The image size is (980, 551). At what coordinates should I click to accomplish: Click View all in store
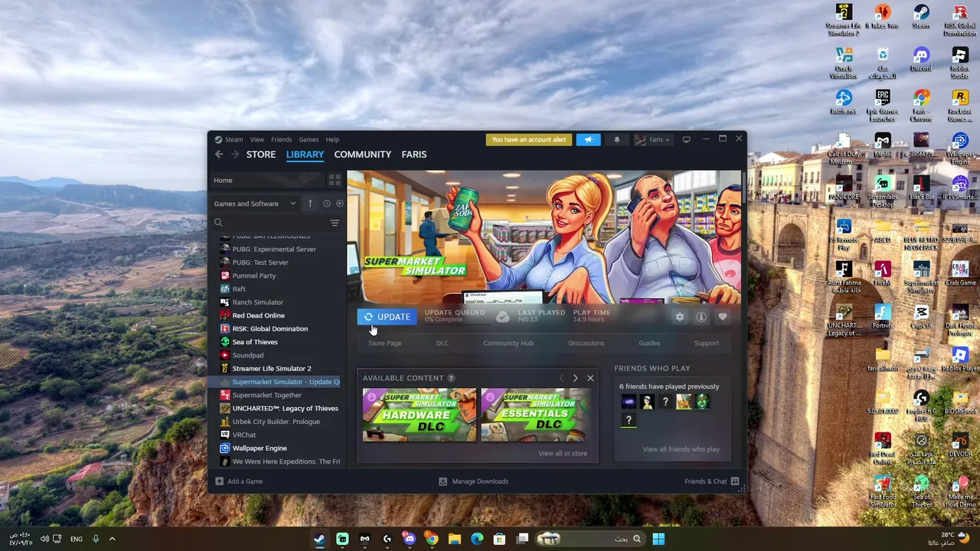click(563, 453)
